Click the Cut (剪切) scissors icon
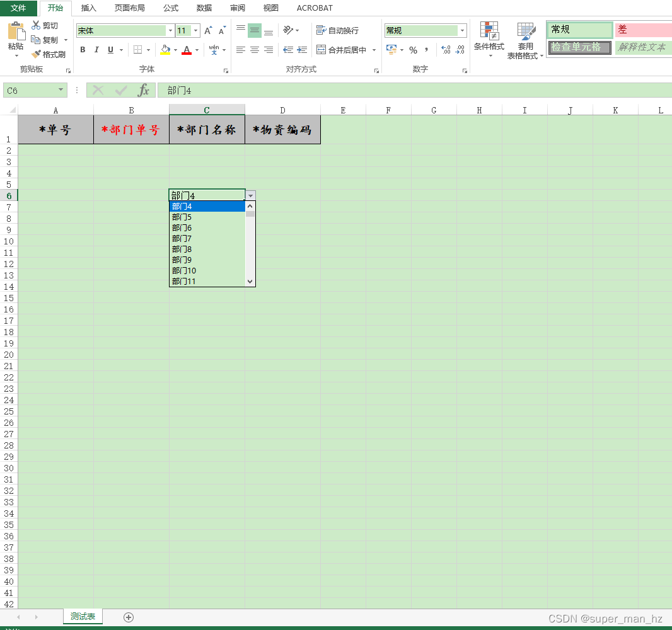672x630 pixels. click(35, 25)
